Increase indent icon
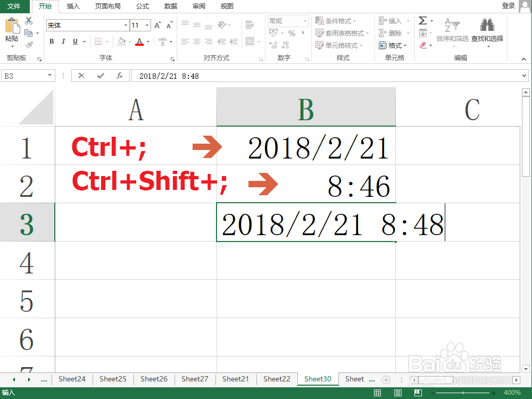The width and height of the screenshot is (532, 399). click(234, 41)
